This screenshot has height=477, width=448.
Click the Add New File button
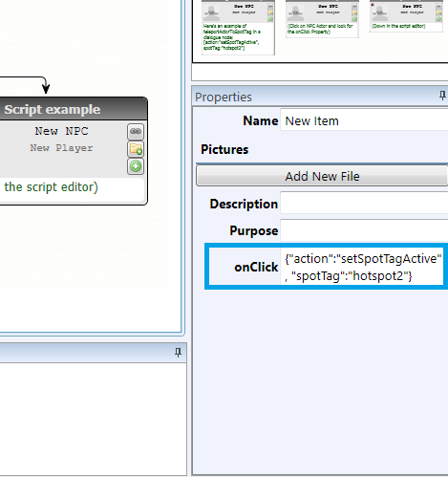322,176
